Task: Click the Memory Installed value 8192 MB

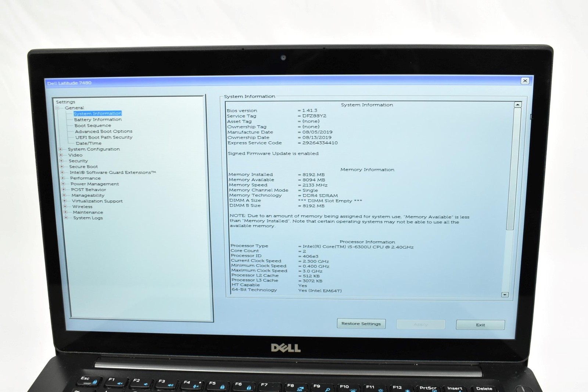Action: pyautogui.click(x=313, y=175)
